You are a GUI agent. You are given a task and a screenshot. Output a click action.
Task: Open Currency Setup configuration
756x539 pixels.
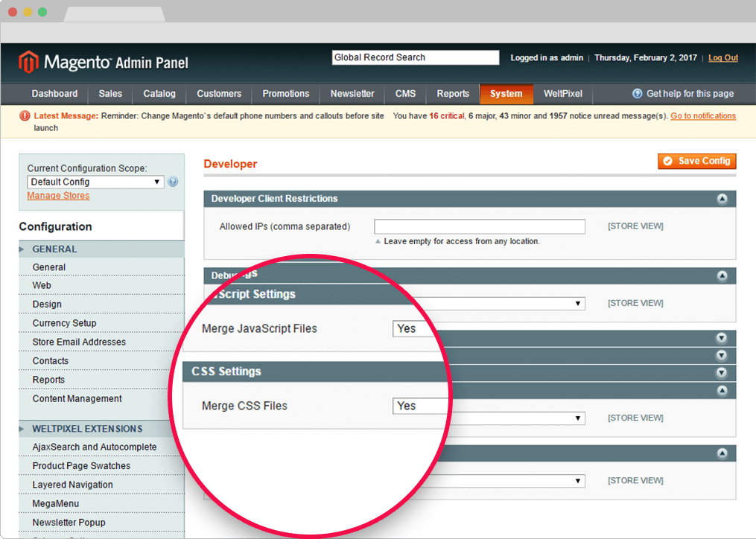tap(102, 323)
